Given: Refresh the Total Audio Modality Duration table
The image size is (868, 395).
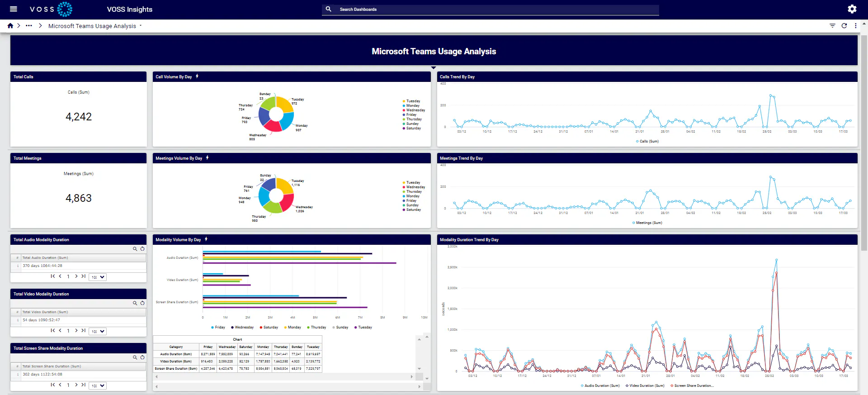Looking at the screenshot, I should pos(142,249).
